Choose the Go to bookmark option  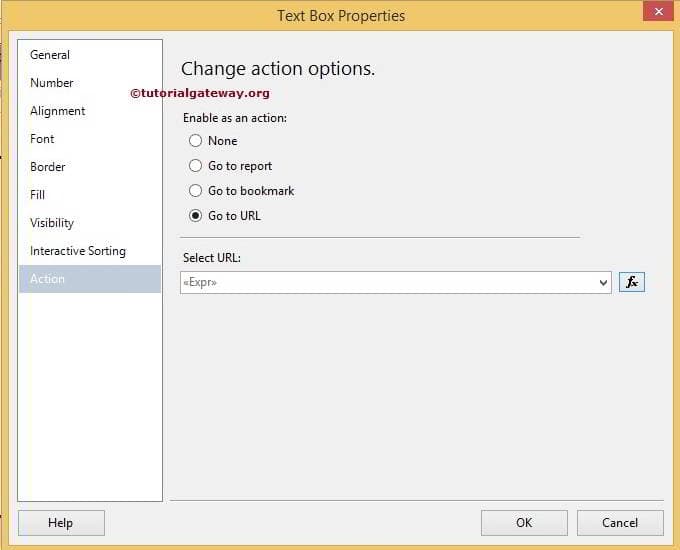click(195, 190)
